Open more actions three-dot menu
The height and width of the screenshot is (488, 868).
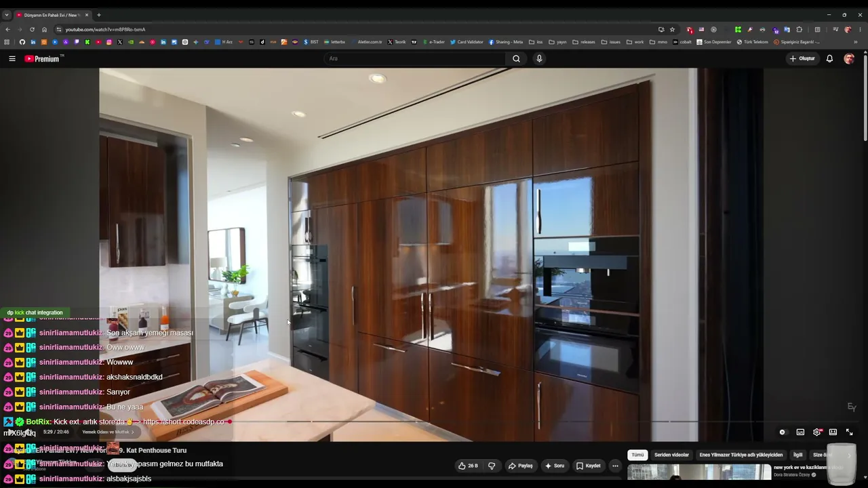(615, 466)
